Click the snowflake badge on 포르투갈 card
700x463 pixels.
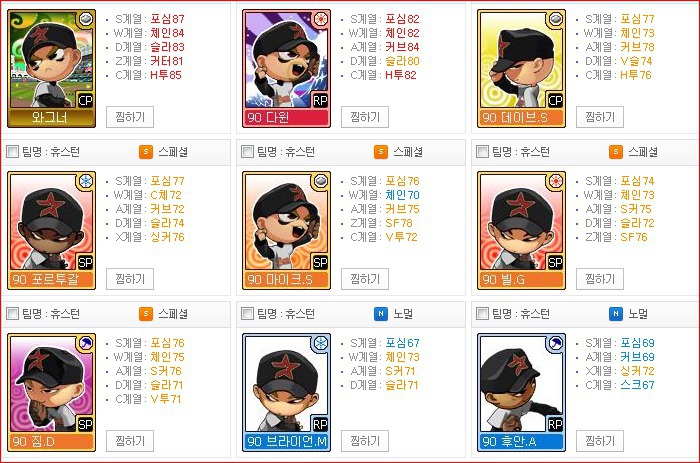(86, 181)
